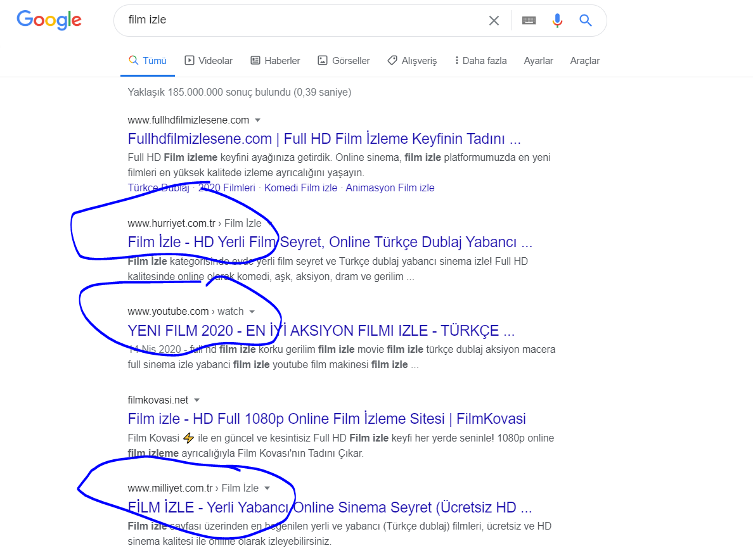Start voice search with microphone icon
Image resolution: width=753 pixels, height=560 pixels.
click(557, 20)
